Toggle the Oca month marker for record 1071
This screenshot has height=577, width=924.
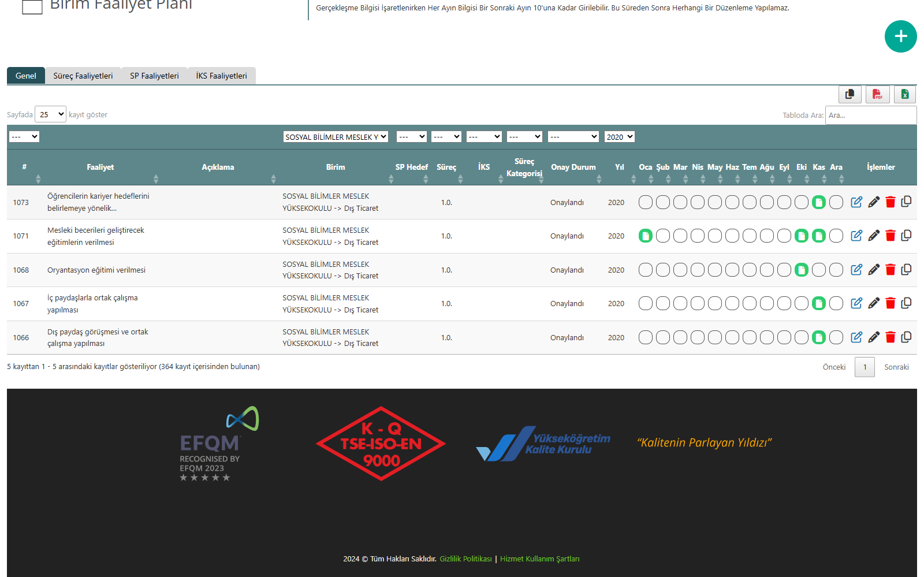[645, 236]
